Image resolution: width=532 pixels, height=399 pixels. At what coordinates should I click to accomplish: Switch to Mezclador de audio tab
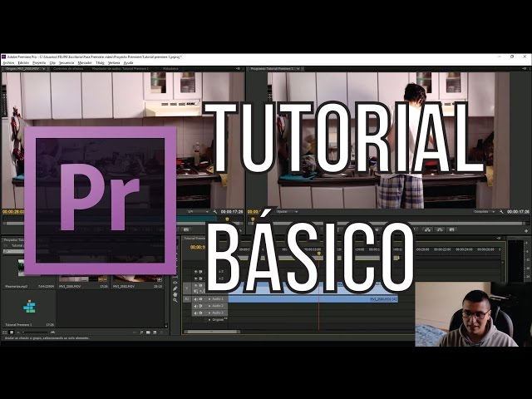(x=121, y=69)
